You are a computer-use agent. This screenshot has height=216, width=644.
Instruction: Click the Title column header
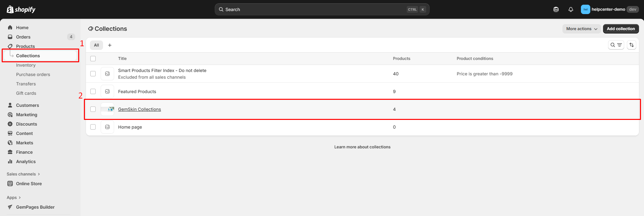(122, 59)
